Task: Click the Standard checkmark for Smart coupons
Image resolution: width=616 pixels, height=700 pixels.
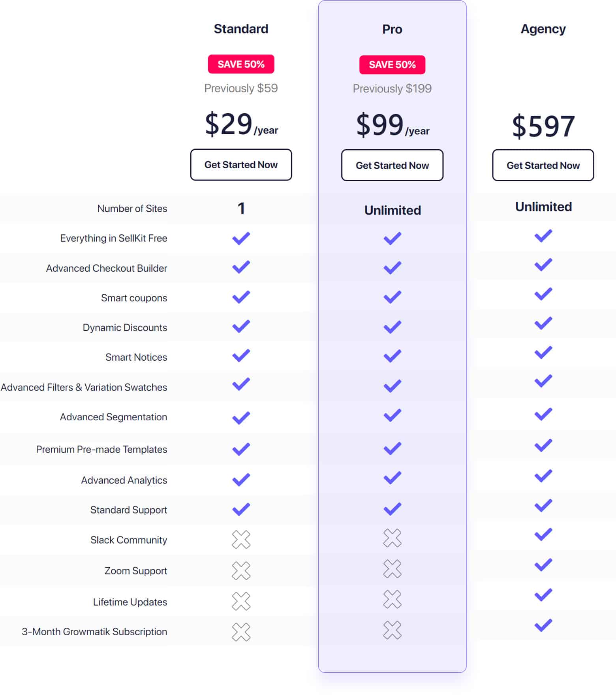Action: click(x=241, y=297)
